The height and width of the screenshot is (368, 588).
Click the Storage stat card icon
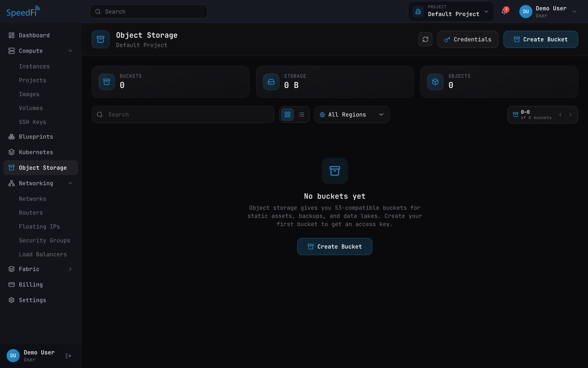271,82
